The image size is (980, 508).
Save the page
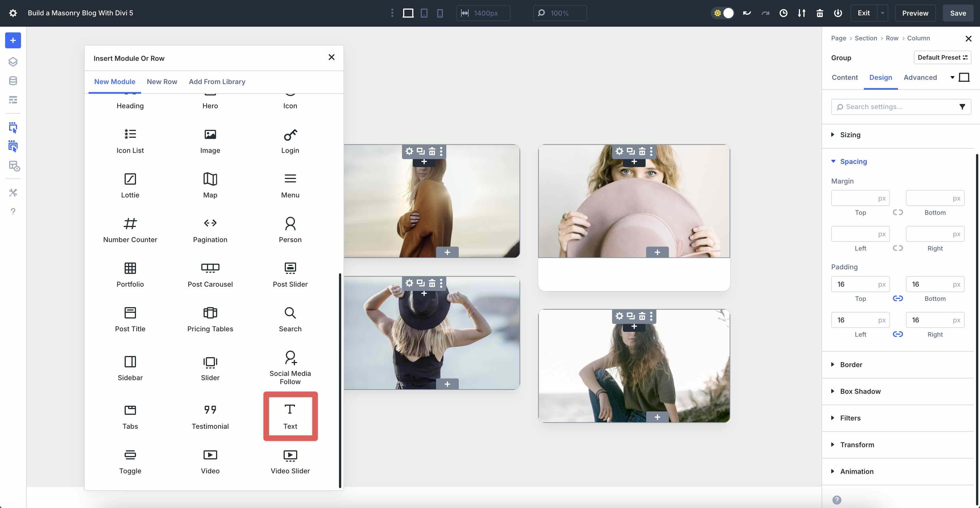pyautogui.click(x=958, y=13)
